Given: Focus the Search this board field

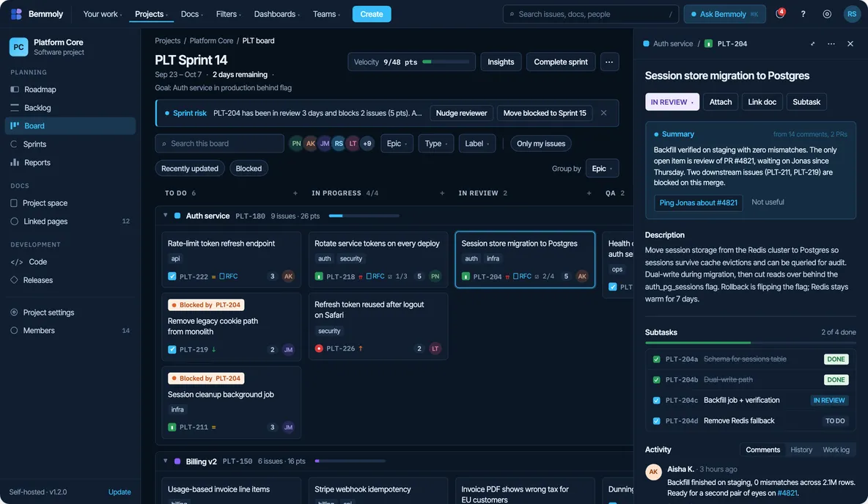Looking at the screenshot, I should pos(220,144).
